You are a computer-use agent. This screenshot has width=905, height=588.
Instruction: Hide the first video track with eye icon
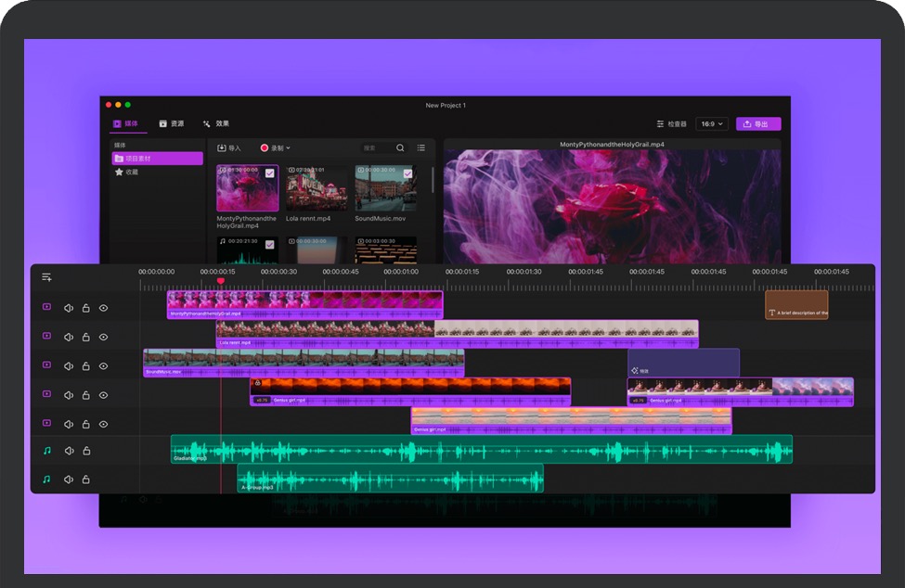(x=104, y=308)
